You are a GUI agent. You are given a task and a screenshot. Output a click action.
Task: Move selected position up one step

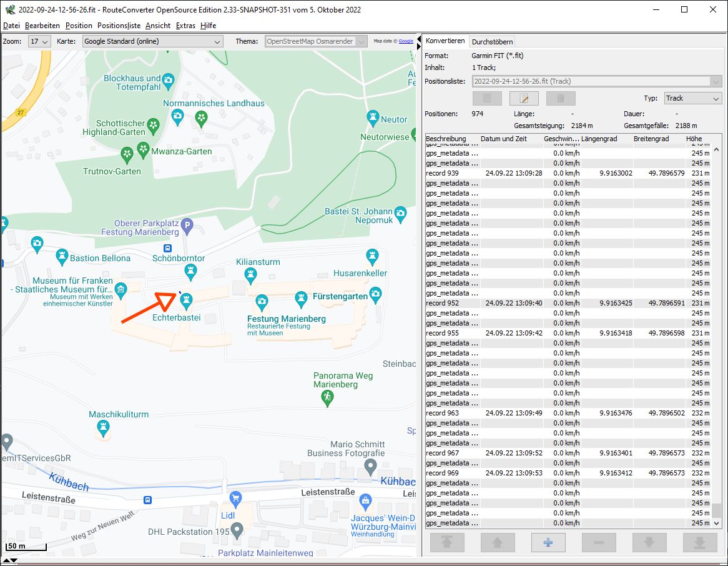click(497, 542)
